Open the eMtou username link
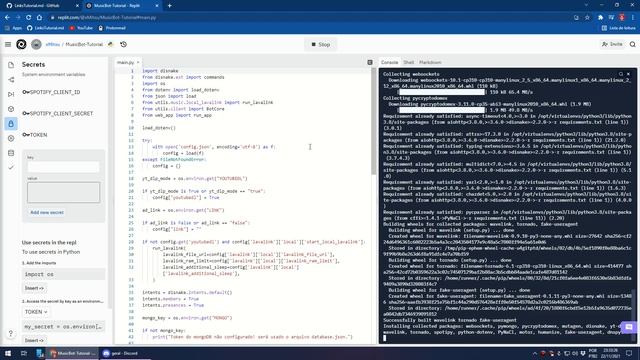 tap(53, 44)
